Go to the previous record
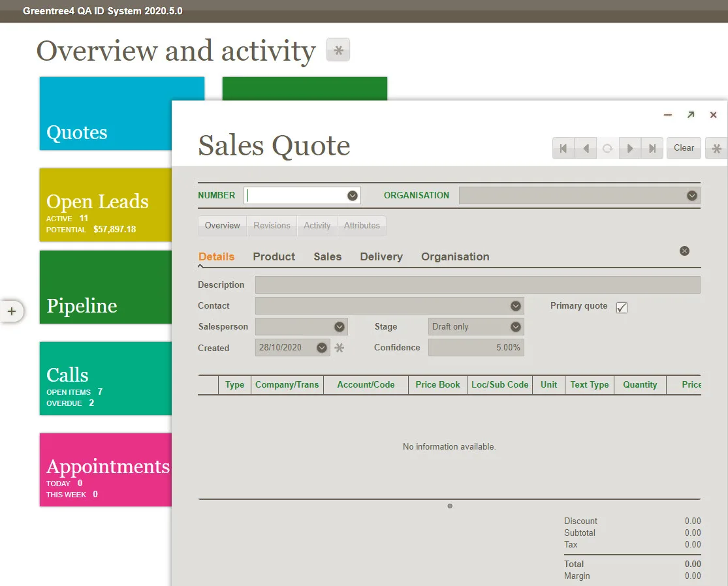Screen dimensions: 728x586 [585, 148]
